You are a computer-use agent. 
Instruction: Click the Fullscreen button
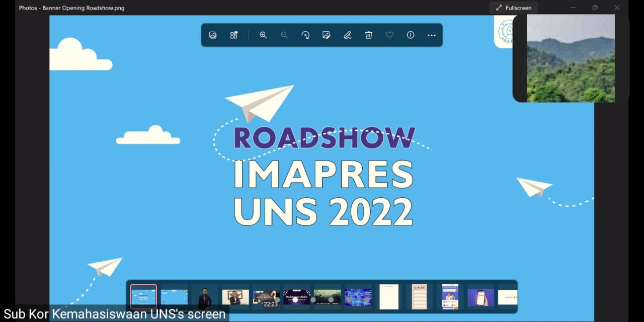pos(514,8)
